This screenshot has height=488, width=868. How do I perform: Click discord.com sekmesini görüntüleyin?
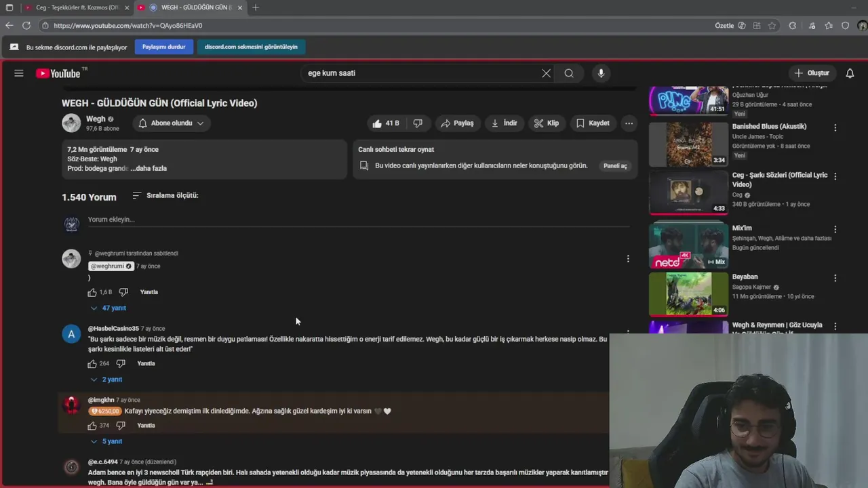click(x=251, y=47)
